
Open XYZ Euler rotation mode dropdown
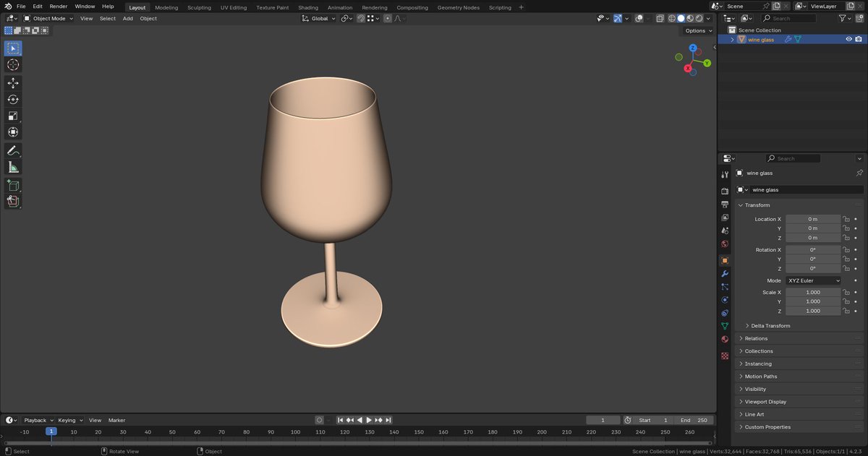813,280
